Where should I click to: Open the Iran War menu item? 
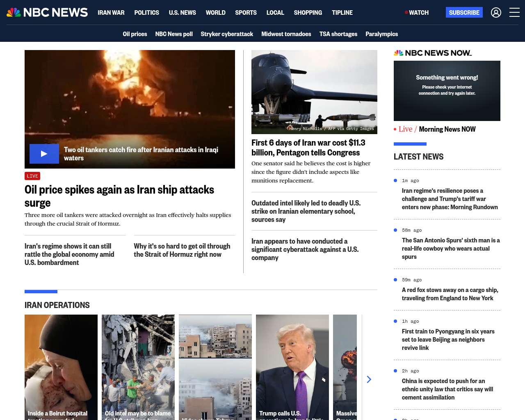[x=111, y=13]
